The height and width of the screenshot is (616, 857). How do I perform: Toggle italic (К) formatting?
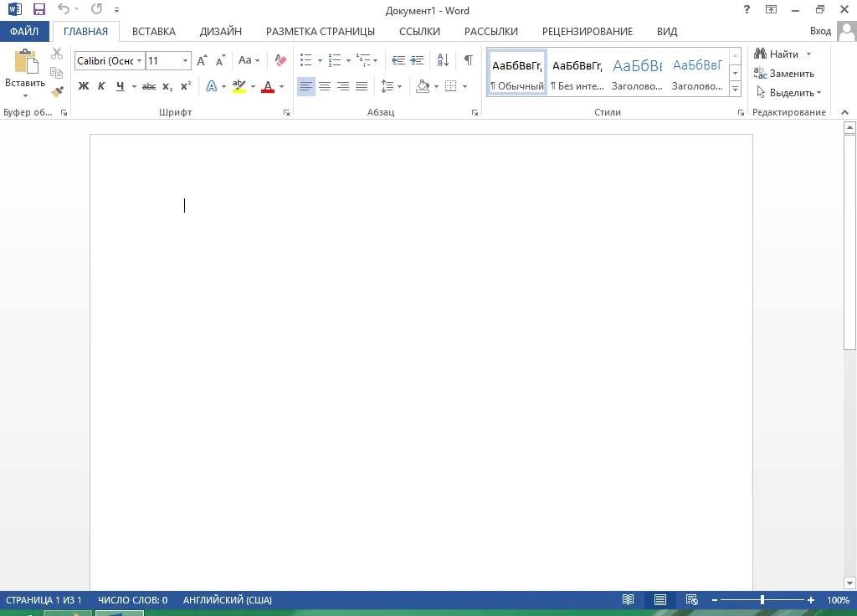coord(101,86)
